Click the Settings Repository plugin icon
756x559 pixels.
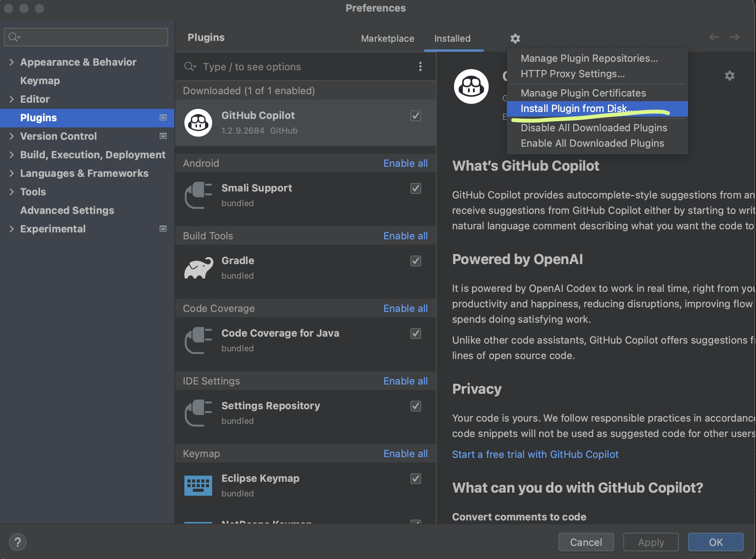[198, 413]
